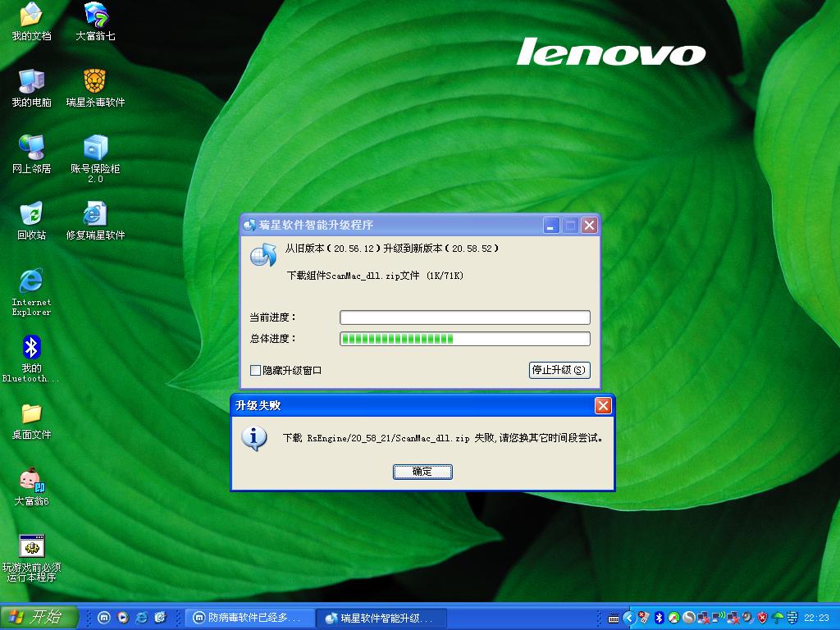The width and height of the screenshot is (840, 630).
Task: Click 确定 in the upgrade failed dialog
Action: (422, 472)
